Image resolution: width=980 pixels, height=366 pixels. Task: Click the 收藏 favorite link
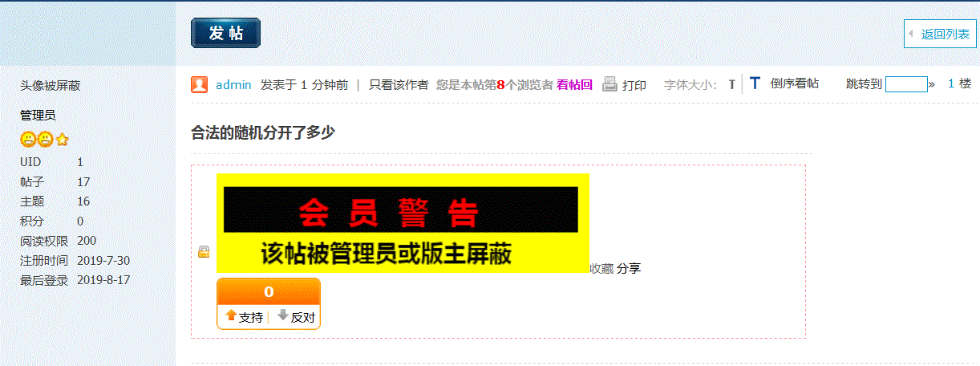click(602, 268)
